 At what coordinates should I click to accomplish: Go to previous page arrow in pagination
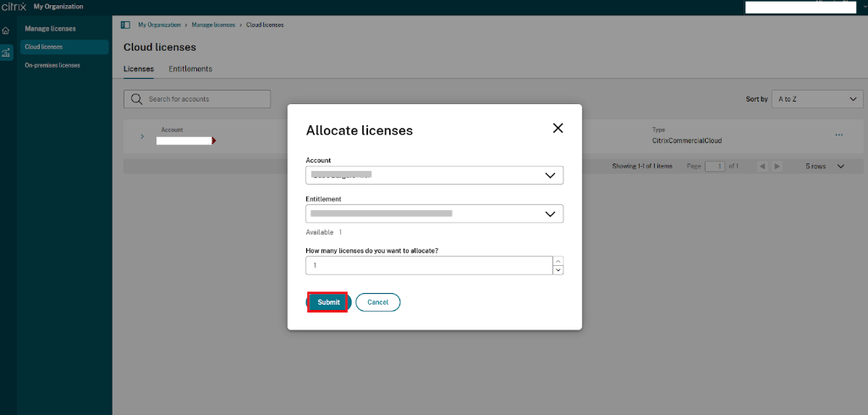click(x=762, y=166)
